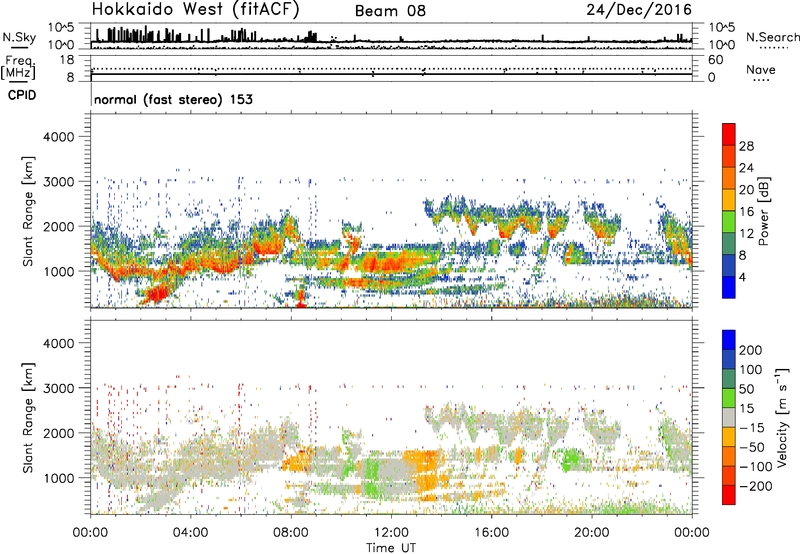Image resolution: width=800 pixels, height=554 pixels.
Task: Click the Slant Range label of power panel
Action: click(28, 211)
